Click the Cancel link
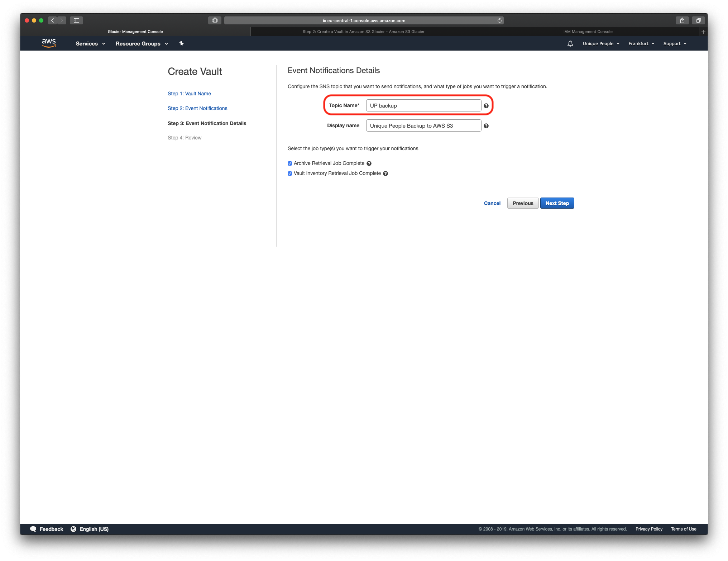Image resolution: width=728 pixels, height=561 pixels. coord(492,203)
